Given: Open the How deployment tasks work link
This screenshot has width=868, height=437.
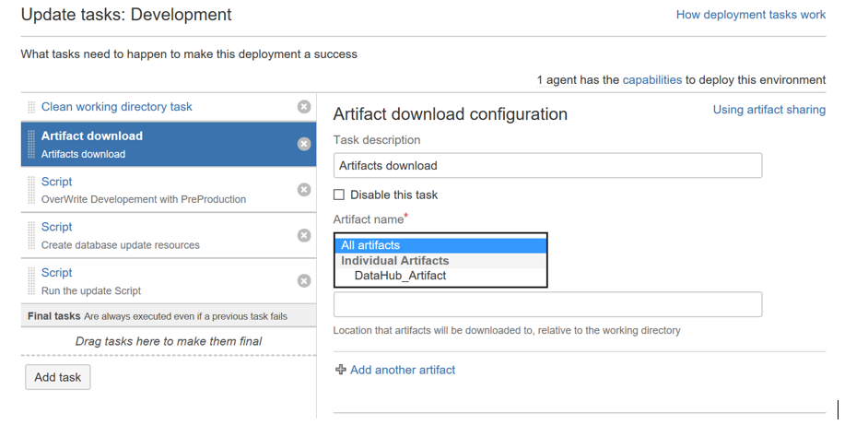Looking at the screenshot, I should (x=751, y=15).
